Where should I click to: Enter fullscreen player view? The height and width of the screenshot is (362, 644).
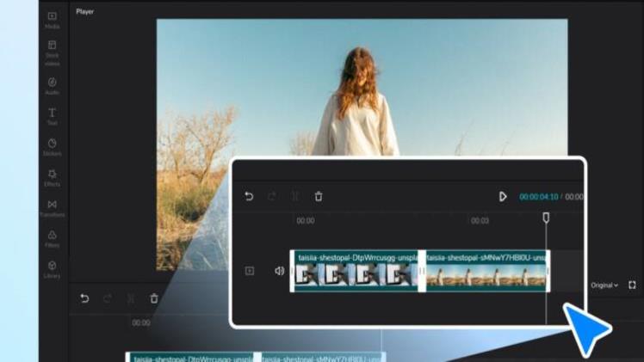[632, 285]
